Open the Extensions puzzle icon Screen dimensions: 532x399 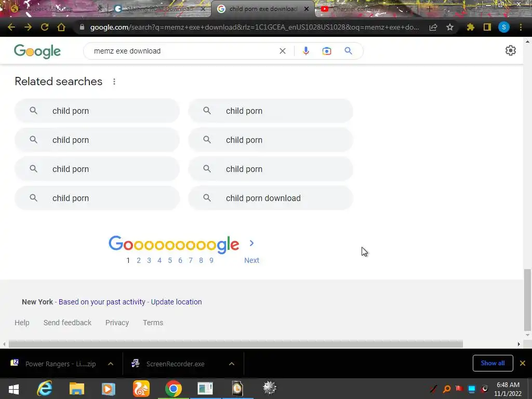pyautogui.click(x=471, y=27)
